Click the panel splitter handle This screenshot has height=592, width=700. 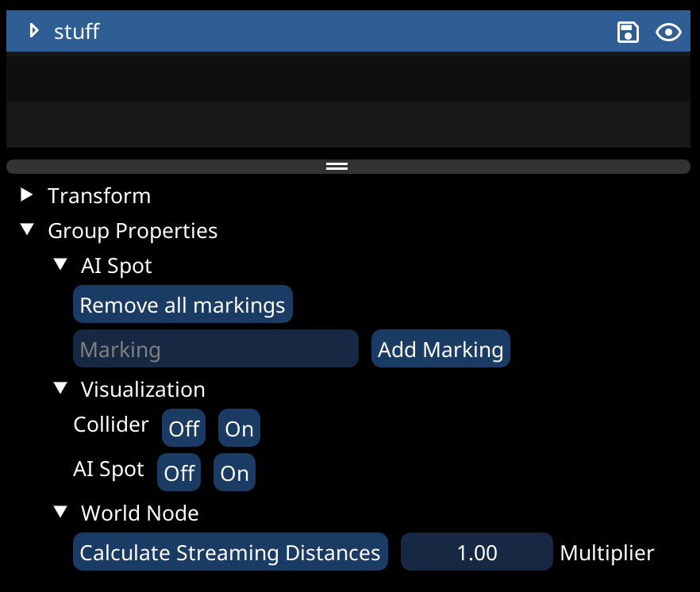[x=337, y=167]
